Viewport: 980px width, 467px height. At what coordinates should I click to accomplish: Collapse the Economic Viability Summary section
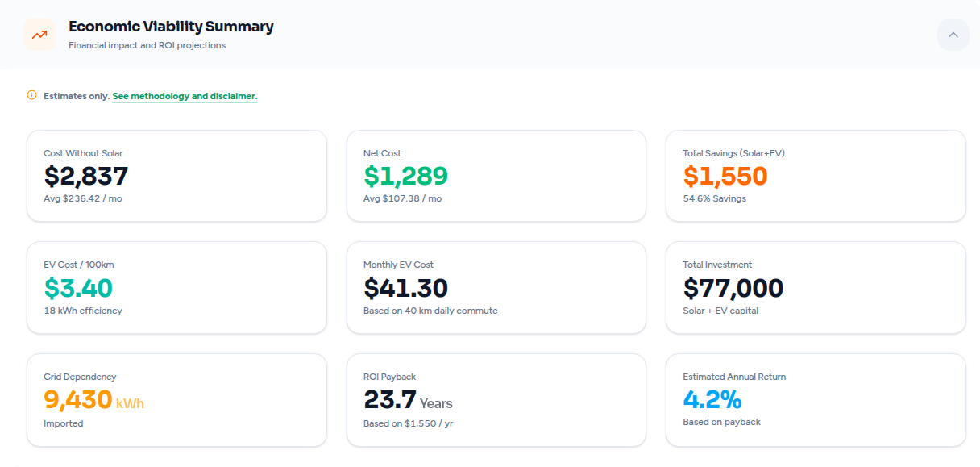953,35
